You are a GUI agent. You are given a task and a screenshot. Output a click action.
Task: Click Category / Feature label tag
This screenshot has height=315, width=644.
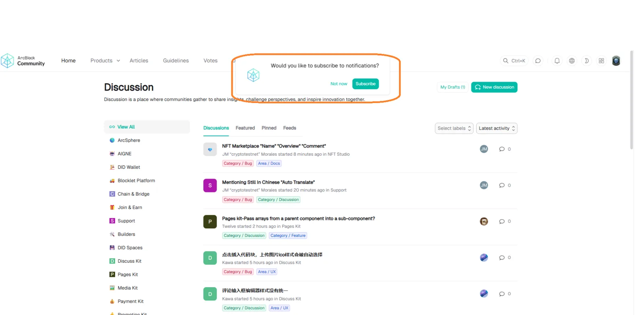tap(288, 236)
